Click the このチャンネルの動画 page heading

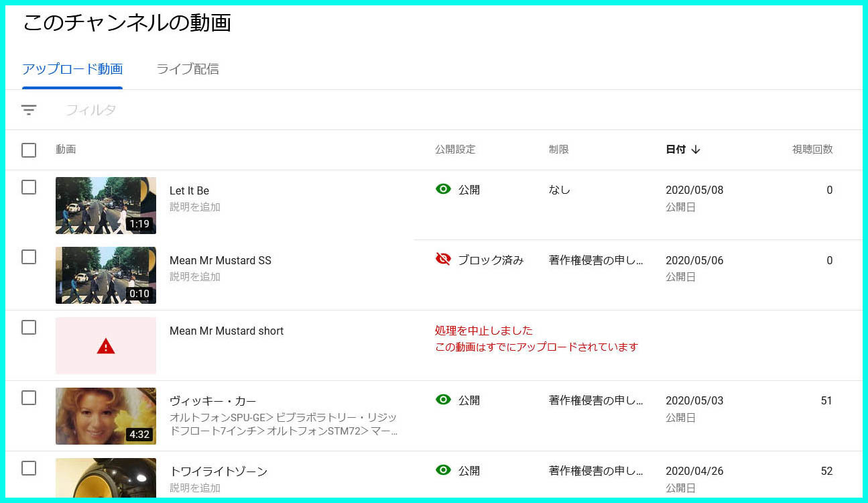click(127, 22)
